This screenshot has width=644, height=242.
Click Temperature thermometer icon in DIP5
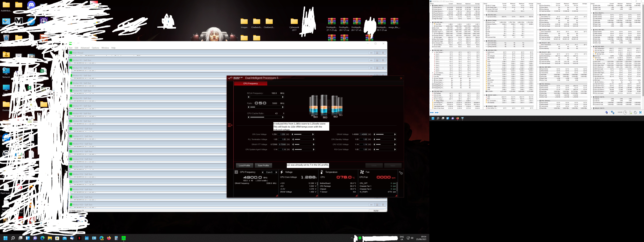pyautogui.click(x=322, y=172)
